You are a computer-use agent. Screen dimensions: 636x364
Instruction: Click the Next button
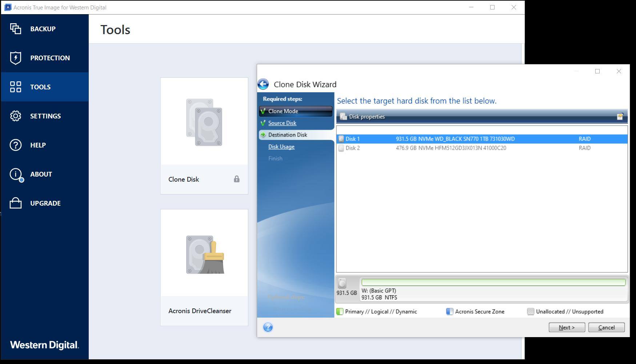pyautogui.click(x=567, y=327)
